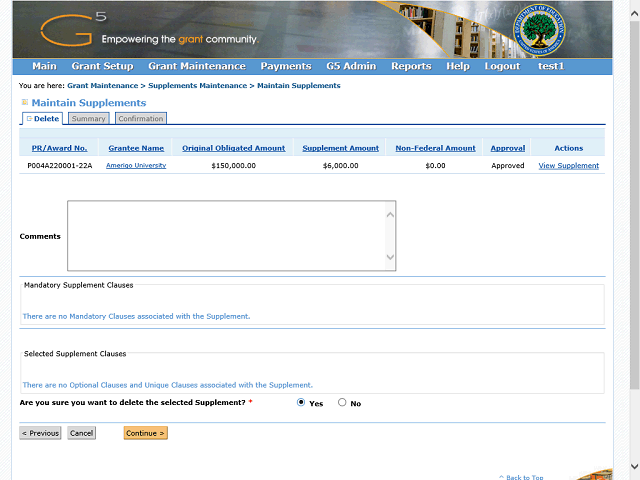Click the Maintain Supplements breadcrumb
The height and width of the screenshot is (480, 640).
tap(299, 86)
